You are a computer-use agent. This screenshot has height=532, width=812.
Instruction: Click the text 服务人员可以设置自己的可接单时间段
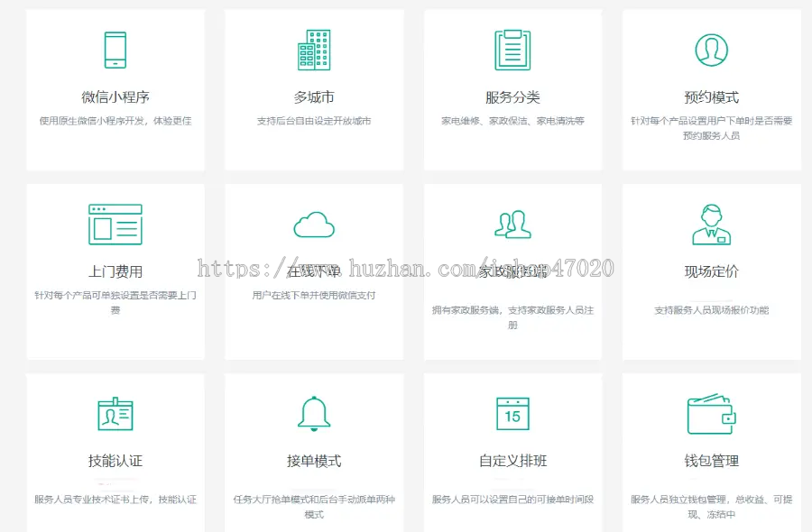click(512, 500)
